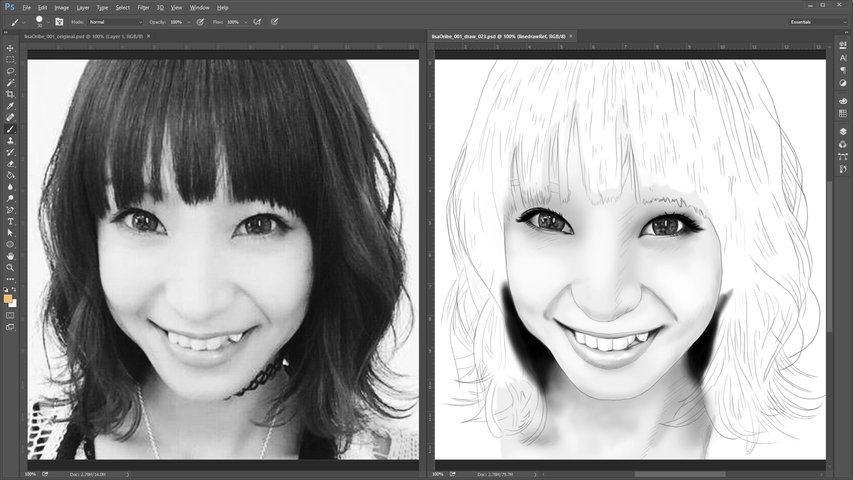Select the Ellipse shape tool

pyautogui.click(x=10, y=244)
